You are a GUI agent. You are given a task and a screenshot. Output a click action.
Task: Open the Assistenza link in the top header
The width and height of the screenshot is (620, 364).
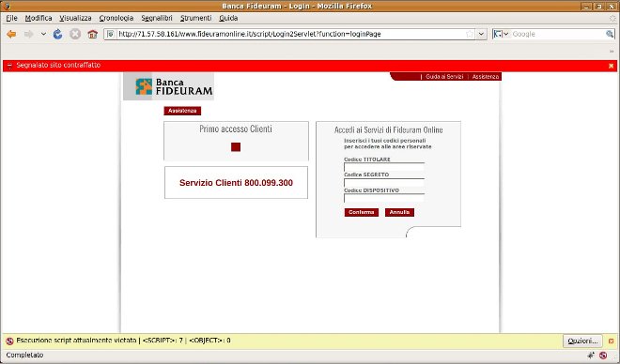(x=486, y=77)
